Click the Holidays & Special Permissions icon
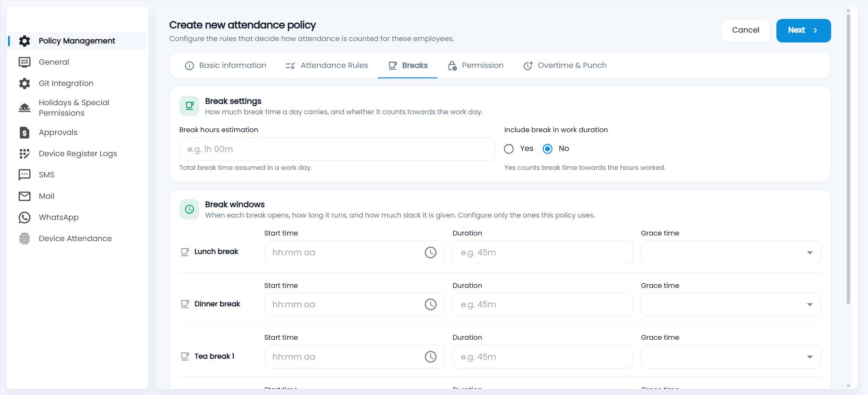Screen dimensions: 868x395 click(25, 108)
